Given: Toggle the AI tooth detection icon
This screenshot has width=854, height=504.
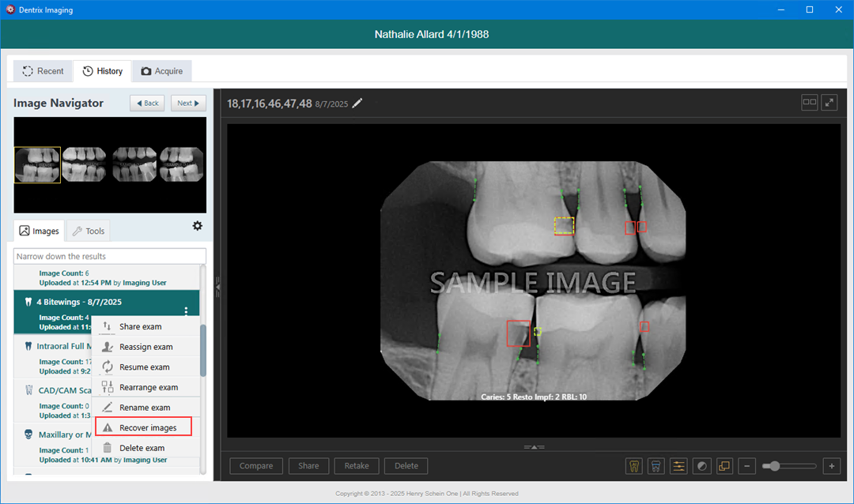Looking at the screenshot, I should click(633, 466).
